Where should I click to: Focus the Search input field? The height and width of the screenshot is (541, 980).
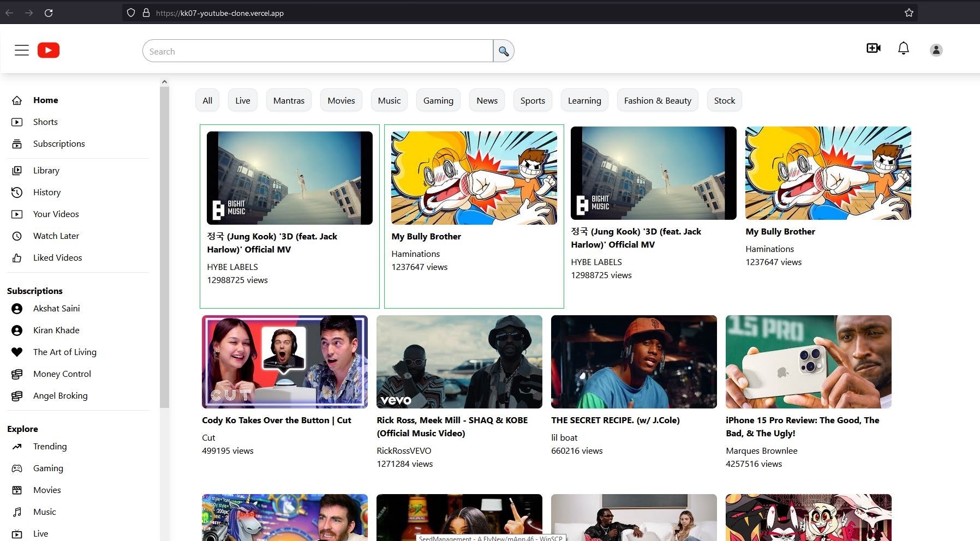[318, 51]
